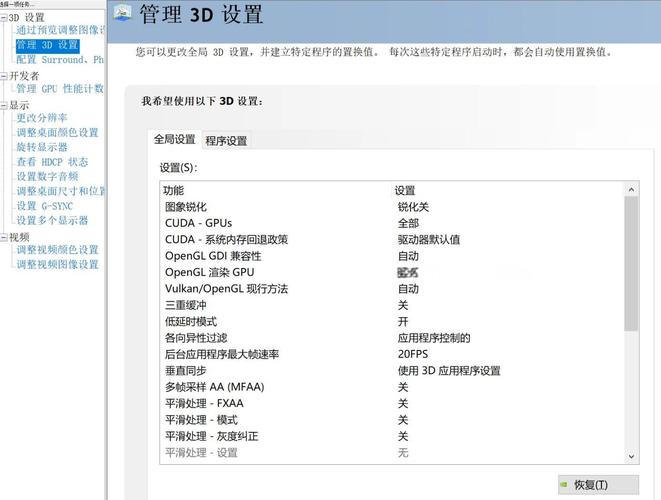Select the CUDA - GPUs row
Image resolution: width=661 pixels, height=500 pixels.
[x=392, y=223]
